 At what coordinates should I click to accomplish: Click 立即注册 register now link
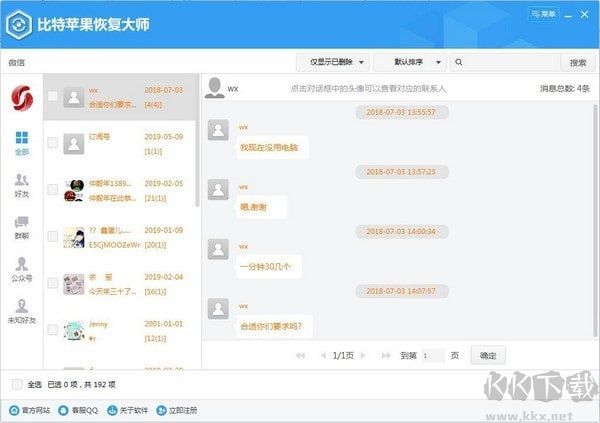[177, 410]
